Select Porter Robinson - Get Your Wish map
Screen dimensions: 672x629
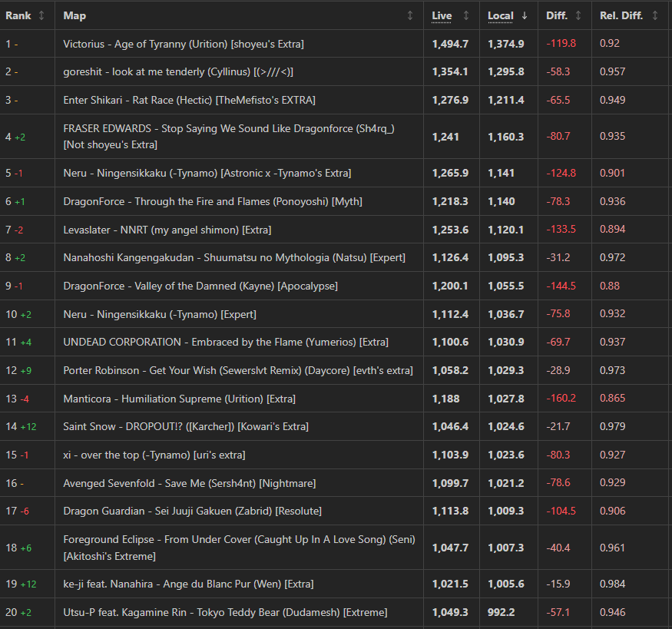click(238, 370)
